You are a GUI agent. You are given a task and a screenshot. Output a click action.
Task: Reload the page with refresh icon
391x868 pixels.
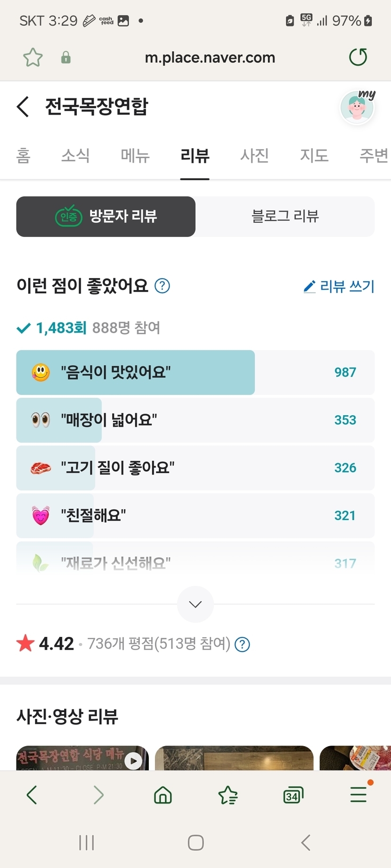tap(358, 57)
